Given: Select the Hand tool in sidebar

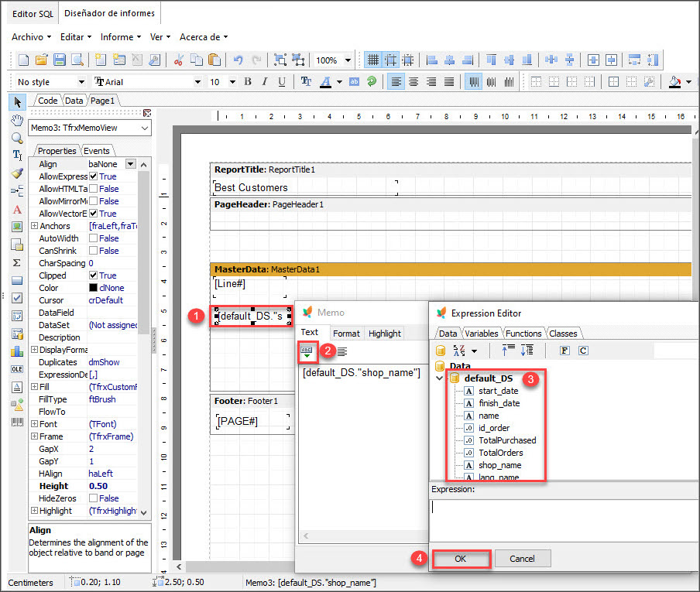Looking at the screenshot, I should tap(17, 120).
